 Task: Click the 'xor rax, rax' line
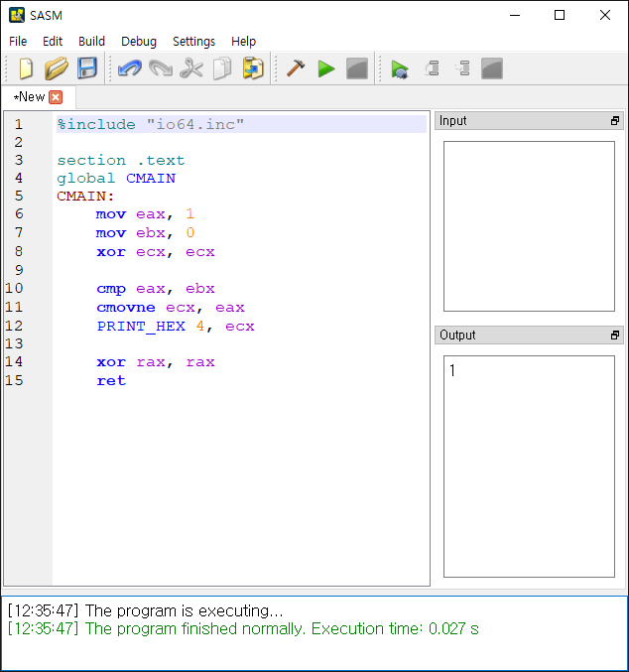click(156, 362)
